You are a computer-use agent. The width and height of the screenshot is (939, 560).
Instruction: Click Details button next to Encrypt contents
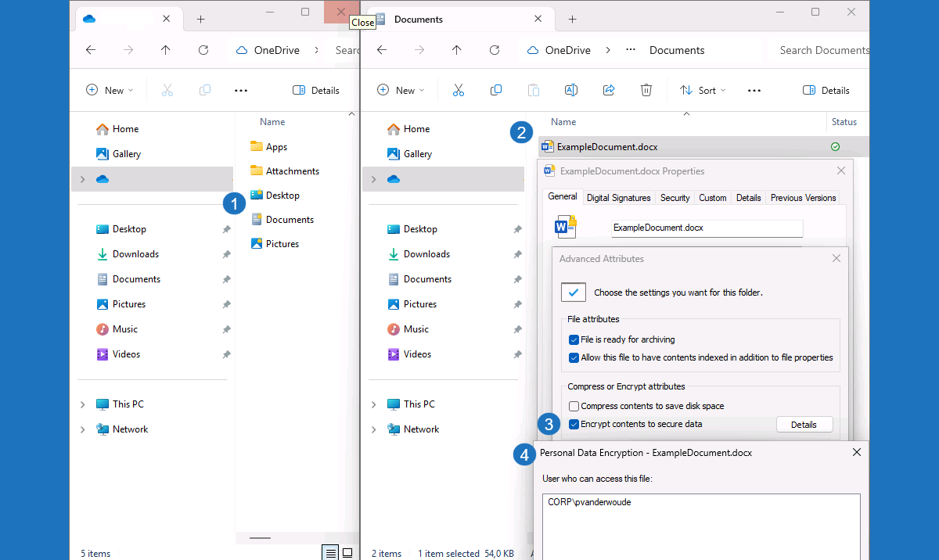[x=804, y=425]
